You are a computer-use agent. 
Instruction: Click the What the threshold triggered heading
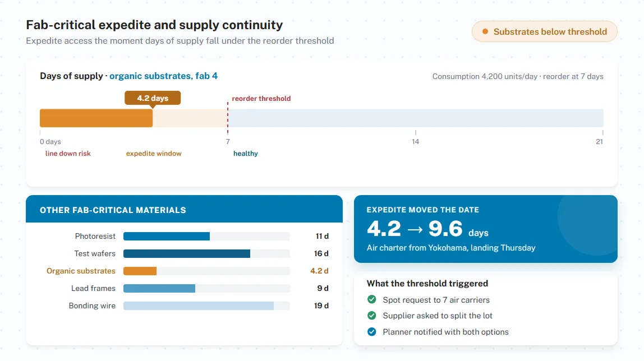pyautogui.click(x=427, y=284)
